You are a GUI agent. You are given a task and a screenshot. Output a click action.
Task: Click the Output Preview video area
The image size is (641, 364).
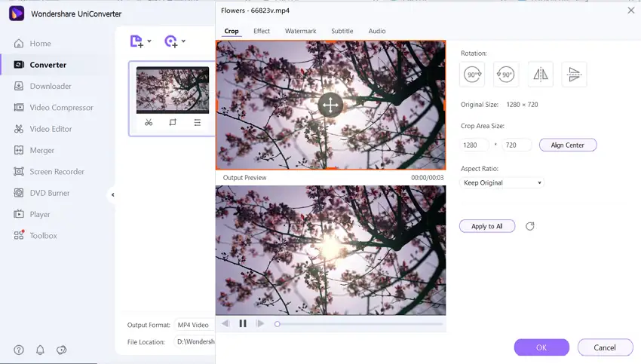point(331,250)
